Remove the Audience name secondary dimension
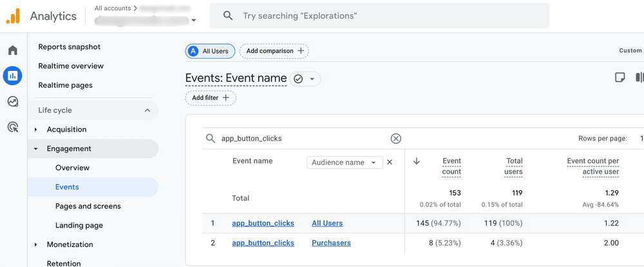 (390, 163)
